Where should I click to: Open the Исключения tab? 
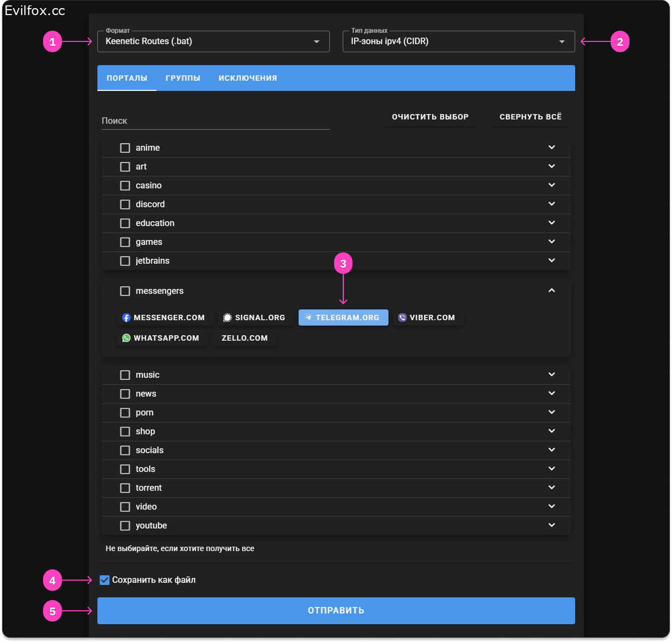[247, 78]
